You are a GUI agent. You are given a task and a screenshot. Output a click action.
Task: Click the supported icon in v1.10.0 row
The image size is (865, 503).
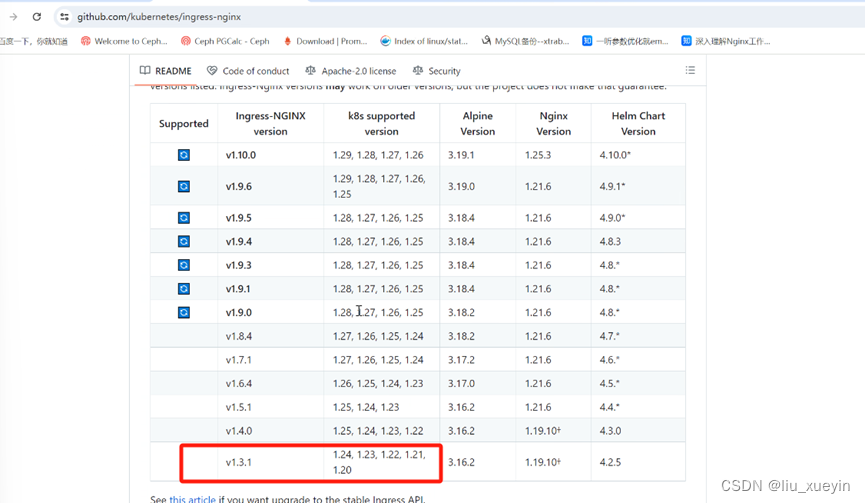click(184, 155)
